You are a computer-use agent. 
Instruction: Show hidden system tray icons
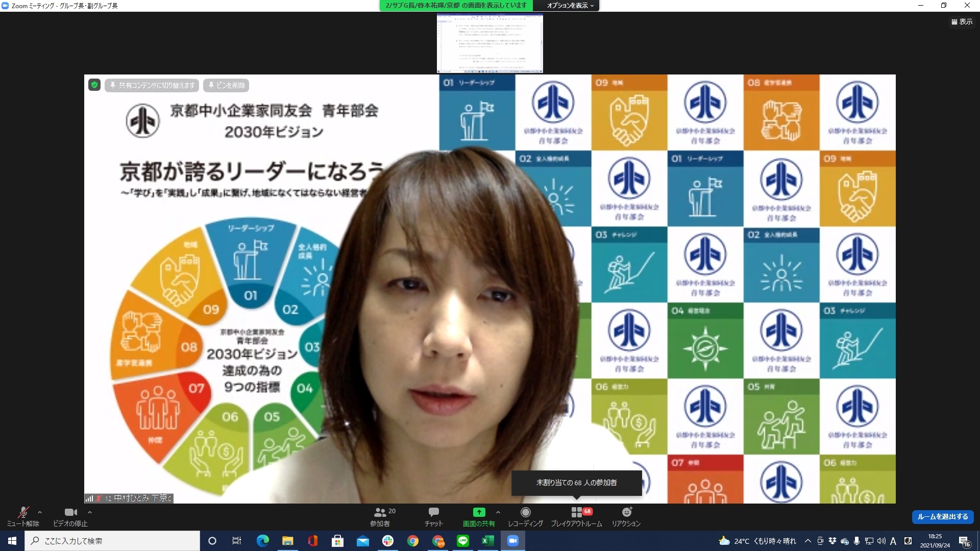click(807, 541)
